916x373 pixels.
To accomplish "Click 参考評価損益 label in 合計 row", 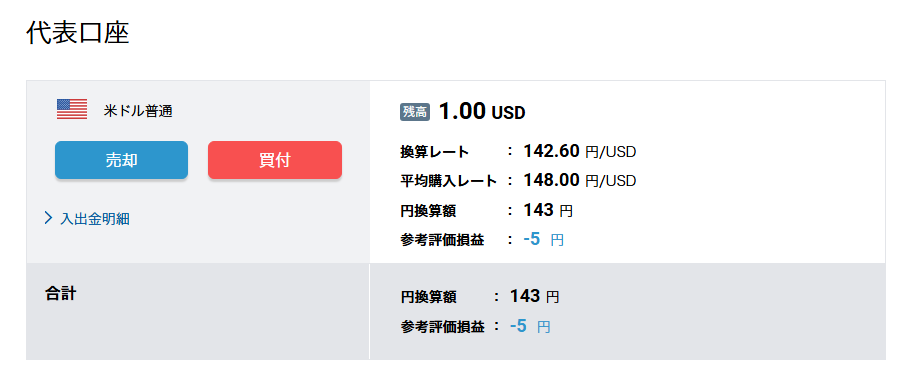I will tap(442, 327).
